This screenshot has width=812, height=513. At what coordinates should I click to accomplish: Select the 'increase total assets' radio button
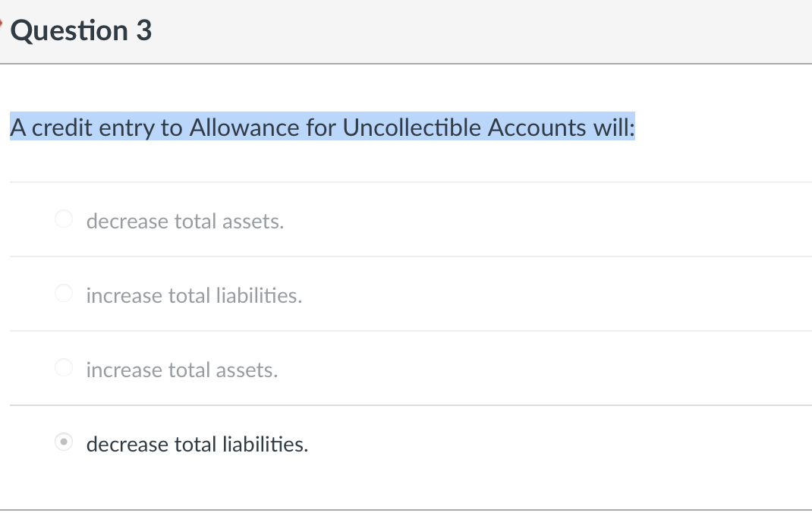[64, 367]
